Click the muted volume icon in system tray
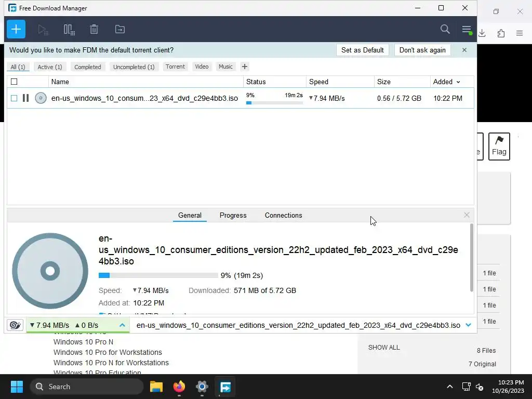The height and width of the screenshot is (399, 532). click(x=480, y=387)
